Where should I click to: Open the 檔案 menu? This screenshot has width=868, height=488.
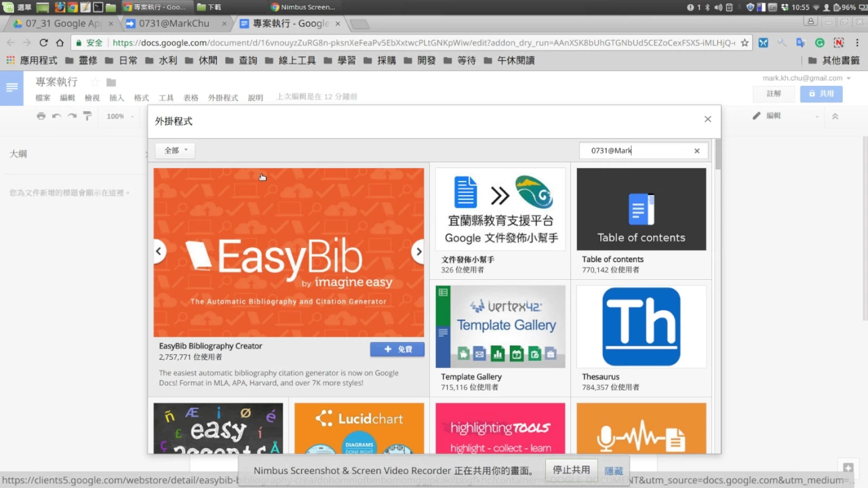pos(43,98)
